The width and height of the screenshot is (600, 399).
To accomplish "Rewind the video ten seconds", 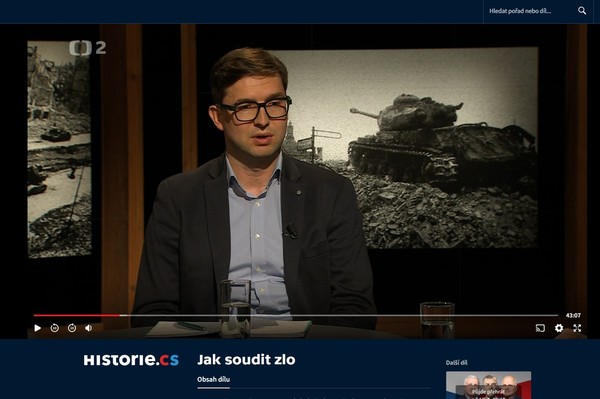I will 55,328.
